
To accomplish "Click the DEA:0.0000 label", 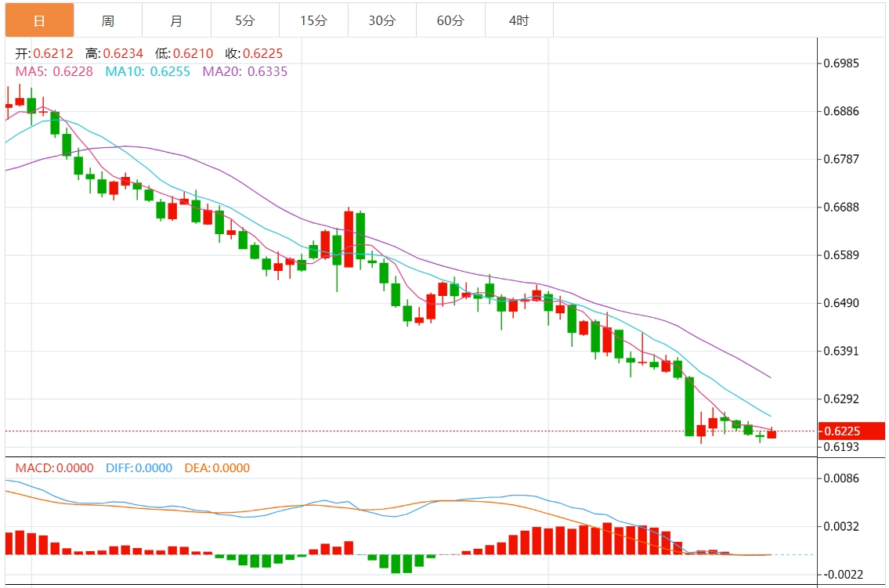I will pyautogui.click(x=217, y=468).
